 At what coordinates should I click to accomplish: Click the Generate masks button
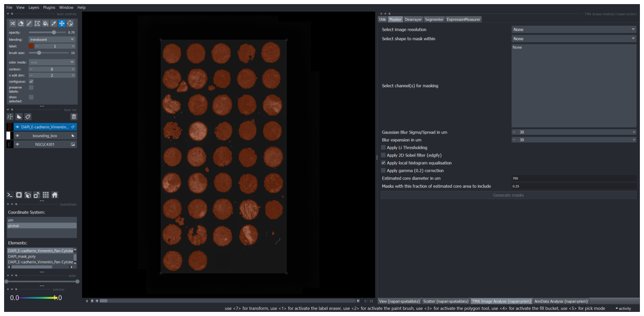[x=508, y=195]
